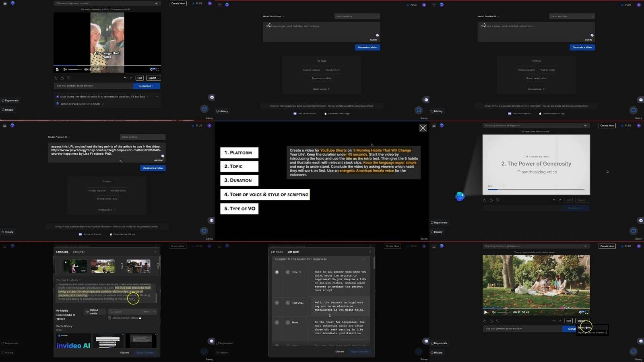Focus the command field under the couple video
Screen dimensions: 644x362
coord(94,86)
